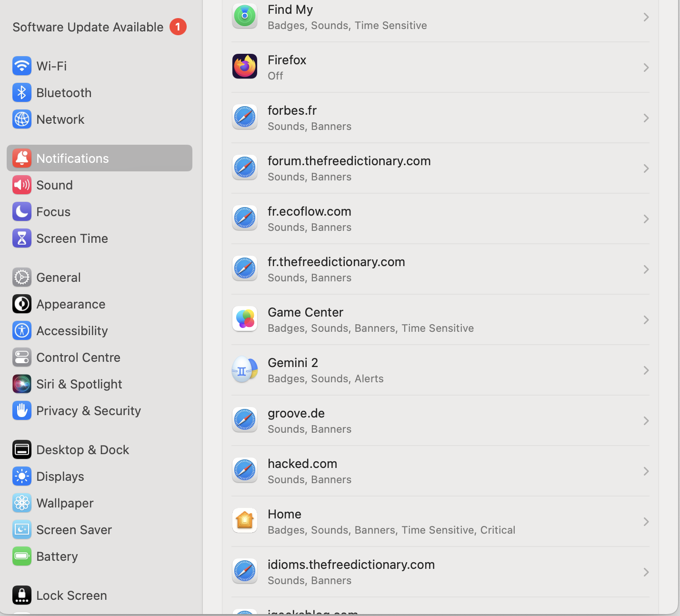Open Accessibility settings pane

click(x=100, y=330)
